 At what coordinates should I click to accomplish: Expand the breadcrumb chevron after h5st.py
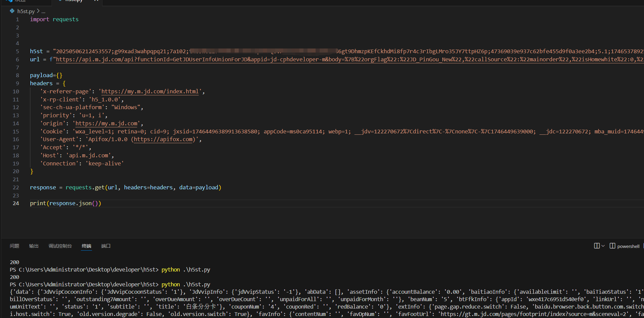[x=38, y=11]
